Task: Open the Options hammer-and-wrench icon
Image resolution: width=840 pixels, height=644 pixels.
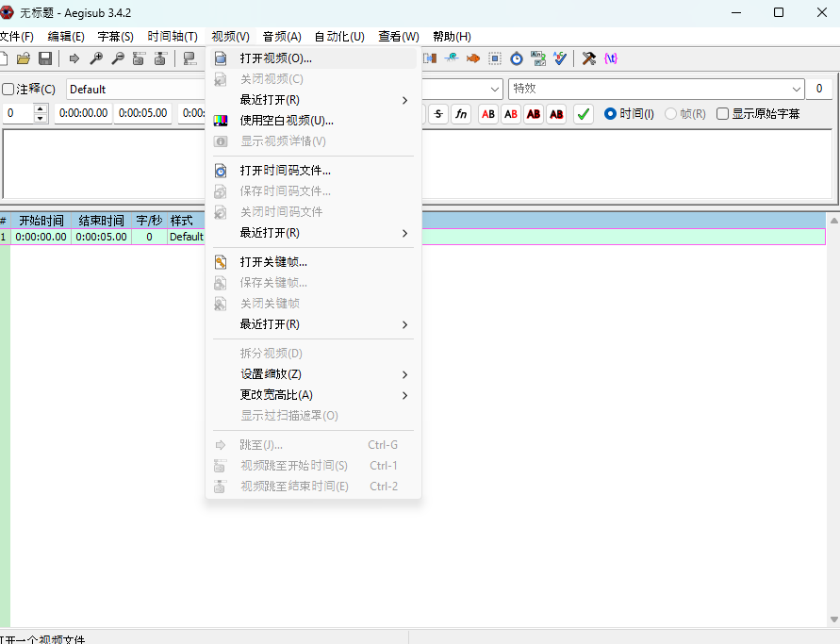Action: click(x=589, y=58)
